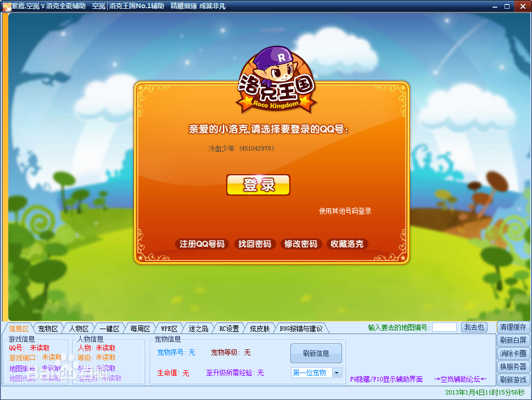Viewport: 532px width, 400px height.
Task: Click the 找回密码 password recovery button
Action: [x=255, y=244]
